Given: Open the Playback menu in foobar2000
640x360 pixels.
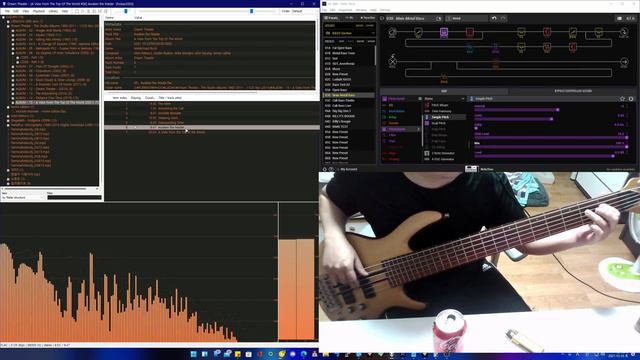Looking at the screenshot, I should coord(39,11).
